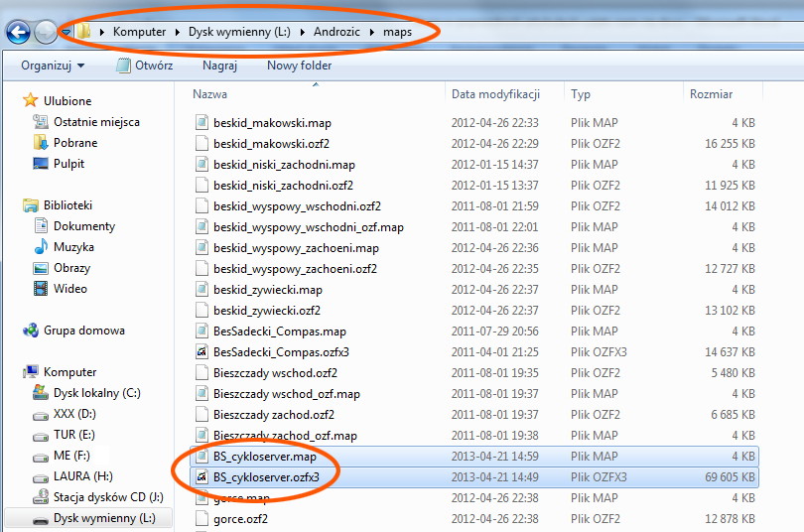
Task: Select Biblioteki icon in navigation pane
Action: (x=31, y=205)
